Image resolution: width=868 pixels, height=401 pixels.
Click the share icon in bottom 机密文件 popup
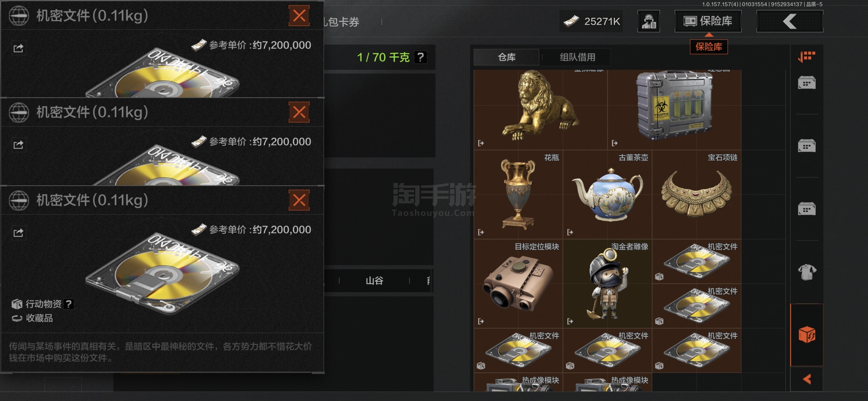(18, 233)
